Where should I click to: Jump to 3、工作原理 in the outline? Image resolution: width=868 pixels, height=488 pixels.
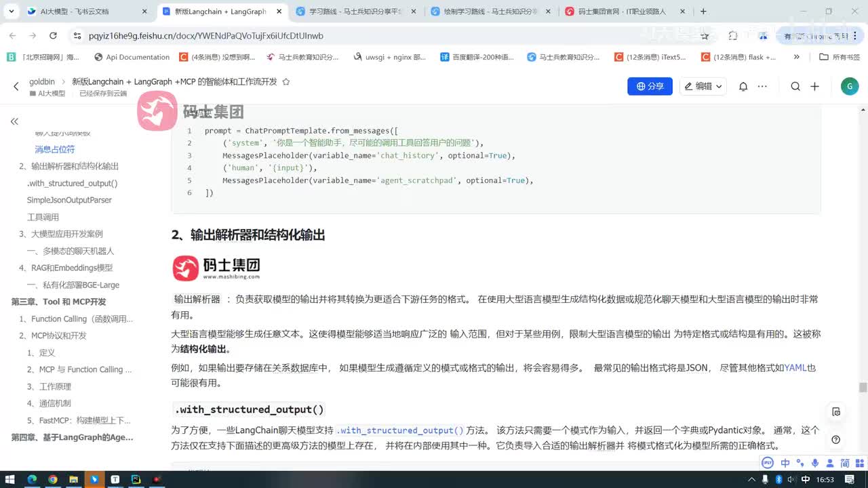pyautogui.click(x=49, y=386)
